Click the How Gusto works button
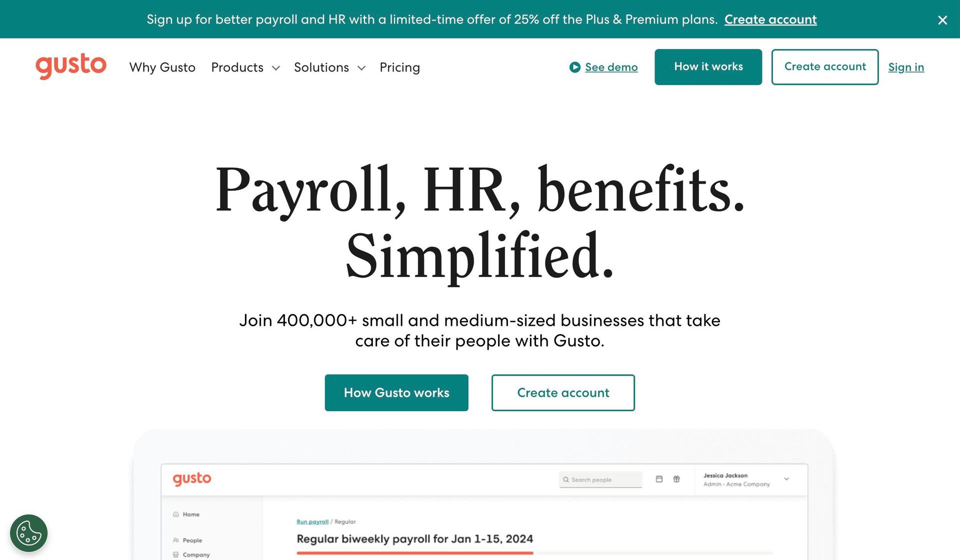Image resolution: width=960 pixels, height=560 pixels. click(396, 393)
